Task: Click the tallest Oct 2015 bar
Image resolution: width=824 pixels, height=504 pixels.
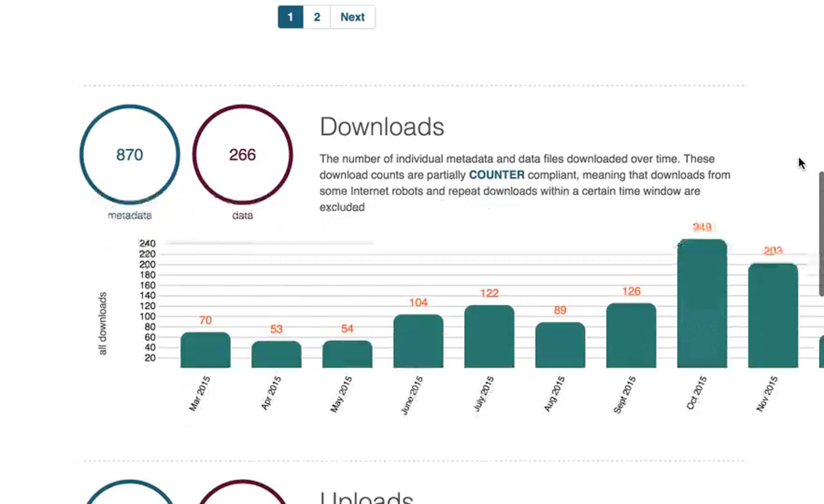Action: coord(702,304)
